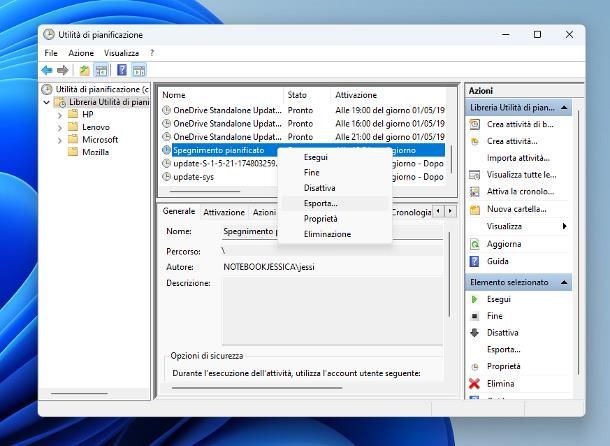Image resolution: width=610 pixels, height=446 pixels.
Task: Click the Utilità di pianificazione root clock icon
Action: [x=47, y=90]
